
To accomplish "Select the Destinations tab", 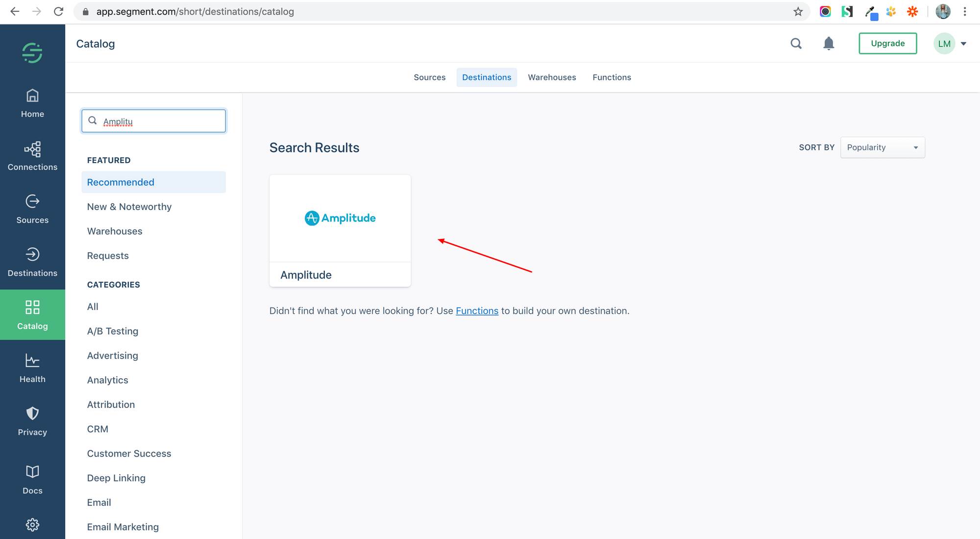I will [487, 77].
